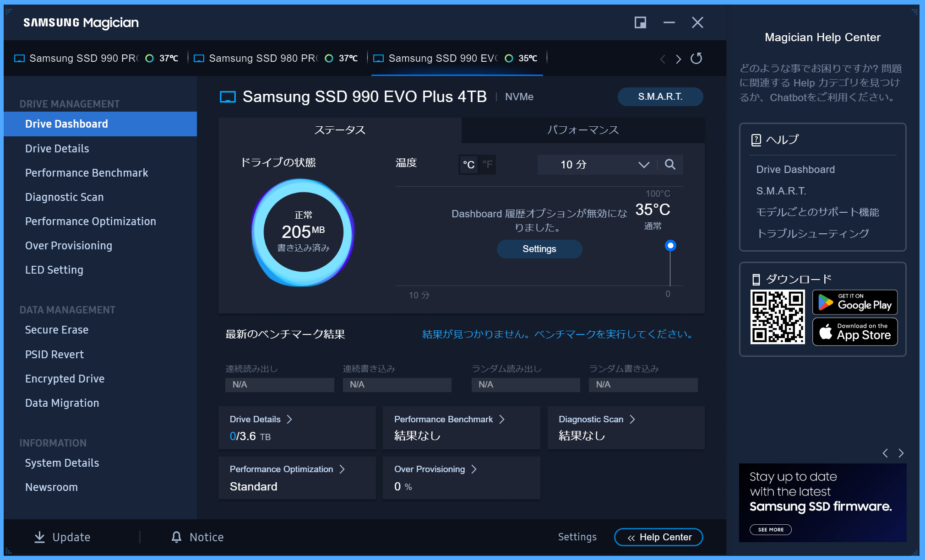This screenshot has width=925, height=560.
Task: Go to next drive tab arrow
Action: click(679, 59)
